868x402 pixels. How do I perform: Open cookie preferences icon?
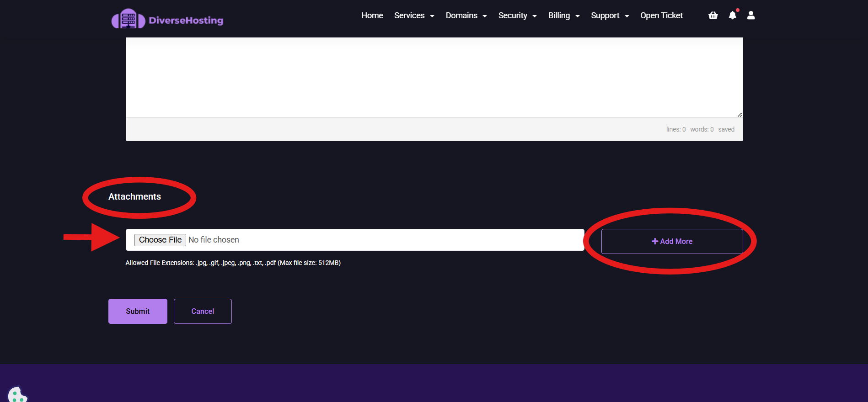(x=17, y=395)
